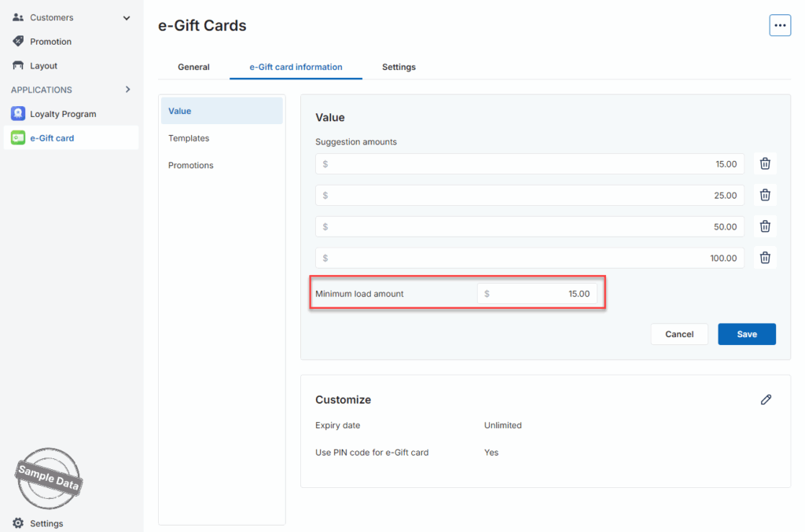
Task: Go to Promotions in side list
Action: [x=191, y=165]
